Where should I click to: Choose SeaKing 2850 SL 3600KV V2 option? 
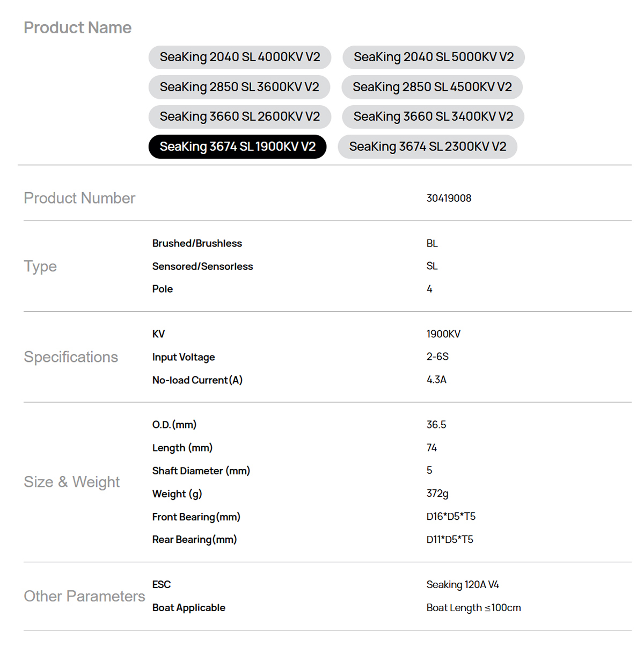239,87
